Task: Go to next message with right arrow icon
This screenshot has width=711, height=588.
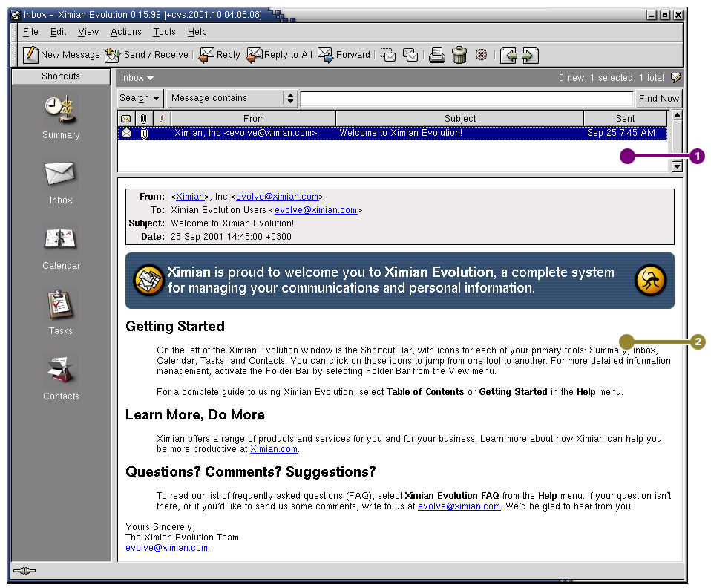Action: (530, 56)
